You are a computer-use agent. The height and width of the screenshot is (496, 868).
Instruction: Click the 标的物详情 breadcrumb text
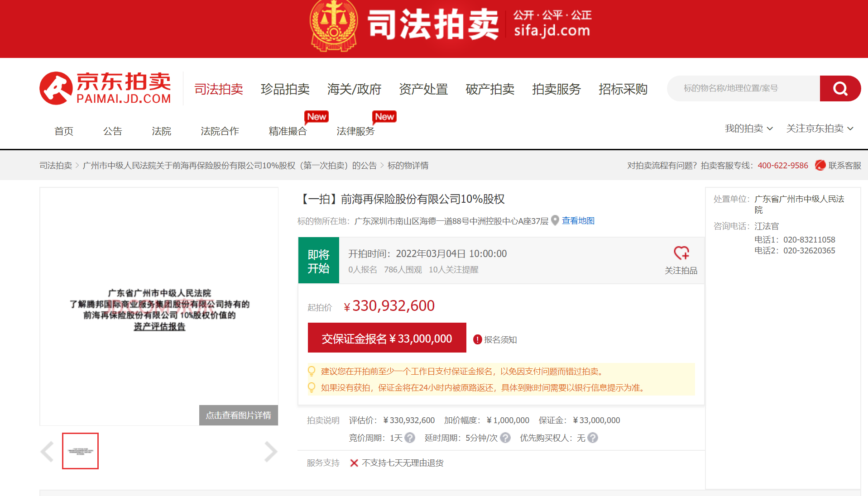tap(408, 166)
